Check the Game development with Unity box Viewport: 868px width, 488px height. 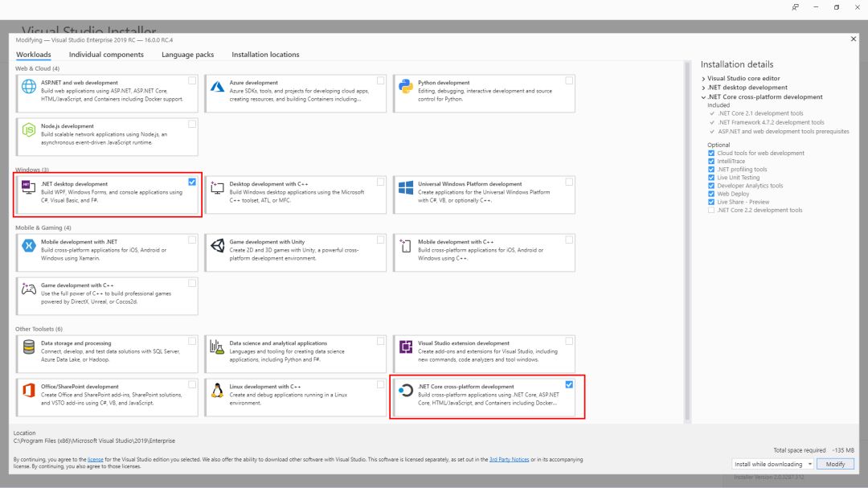click(380, 240)
